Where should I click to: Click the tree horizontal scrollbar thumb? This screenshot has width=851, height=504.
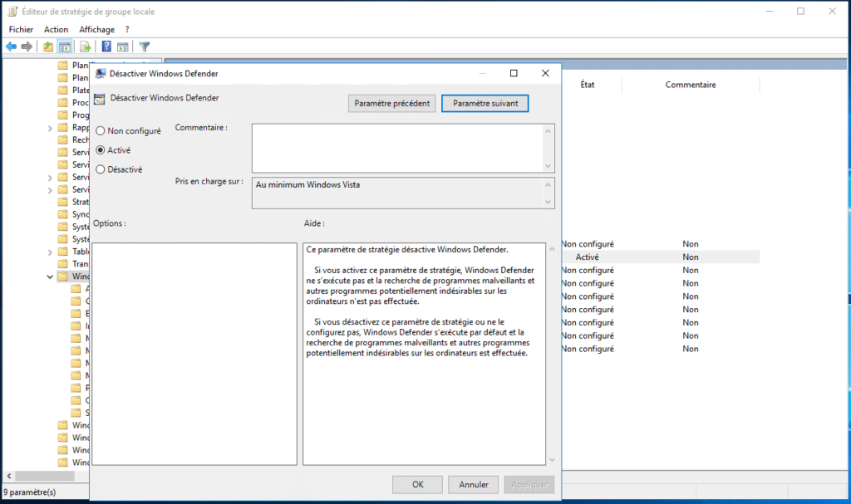tap(45, 476)
